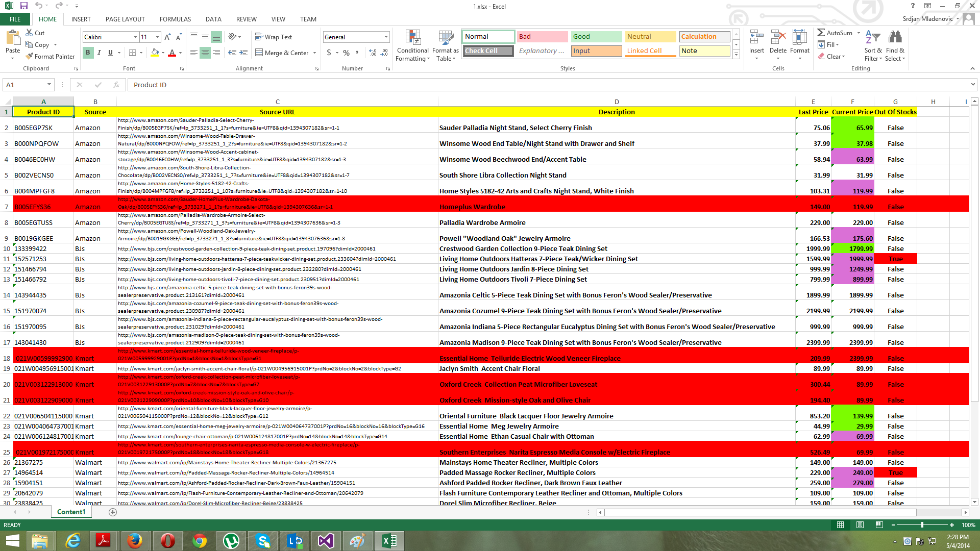The height and width of the screenshot is (551, 980).
Task: Open the General number format dropdown
Action: [386, 37]
